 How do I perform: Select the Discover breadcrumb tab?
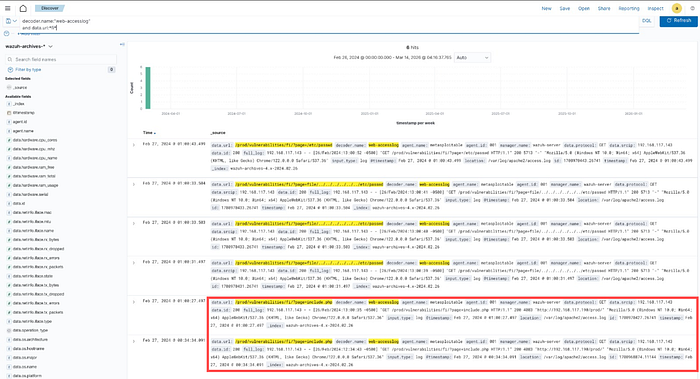50,8
